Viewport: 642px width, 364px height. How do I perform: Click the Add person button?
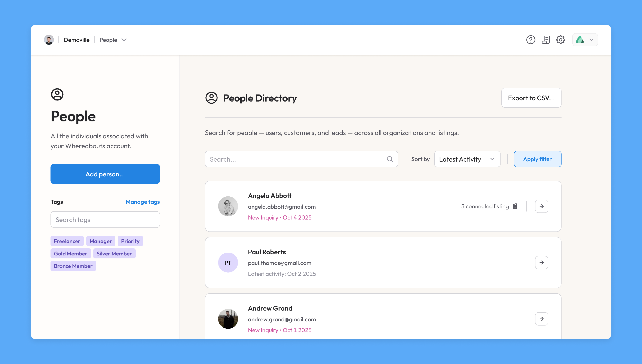(105, 174)
